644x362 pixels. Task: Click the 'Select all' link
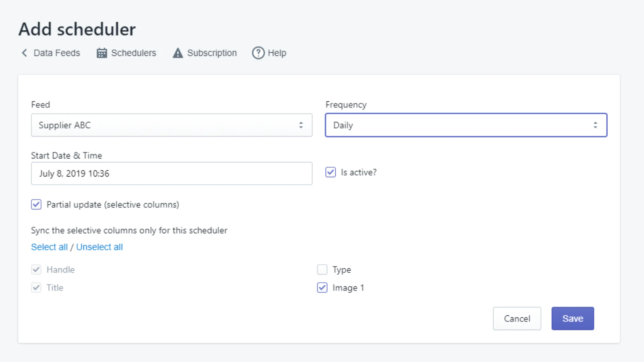point(49,247)
